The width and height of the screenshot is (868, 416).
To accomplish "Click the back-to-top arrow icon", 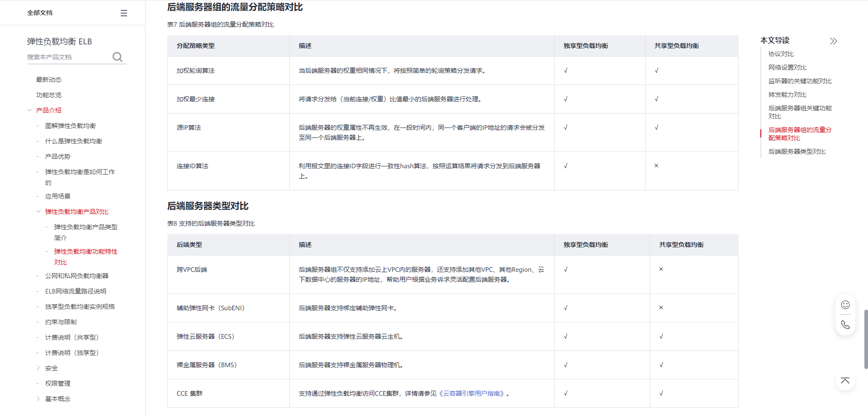I will [x=845, y=381].
